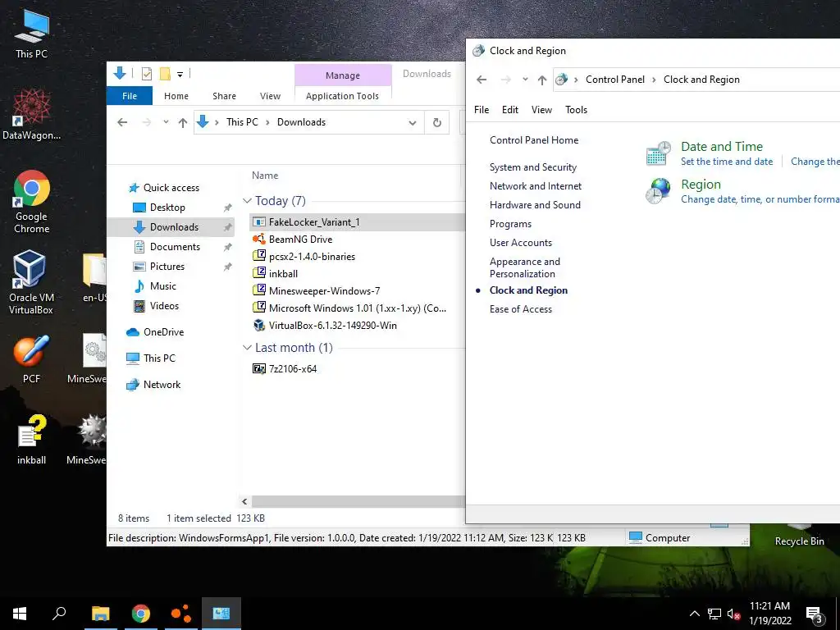Viewport: 840px width, 630px height.
Task: Go back in Clock and Region window
Action: pyautogui.click(x=482, y=80)
